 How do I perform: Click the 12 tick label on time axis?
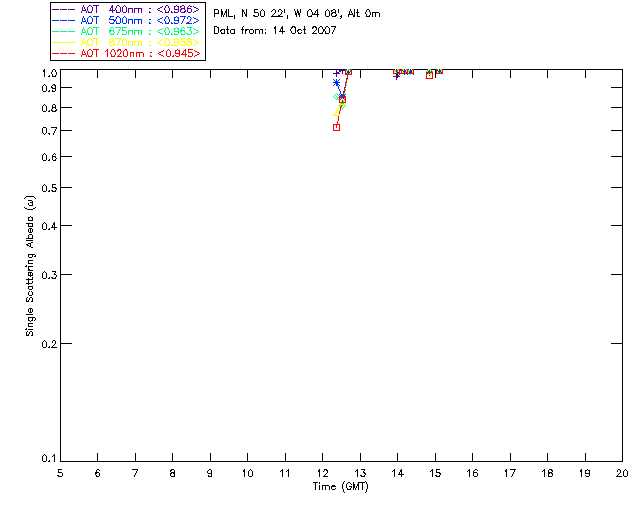(x=322, y=473)
